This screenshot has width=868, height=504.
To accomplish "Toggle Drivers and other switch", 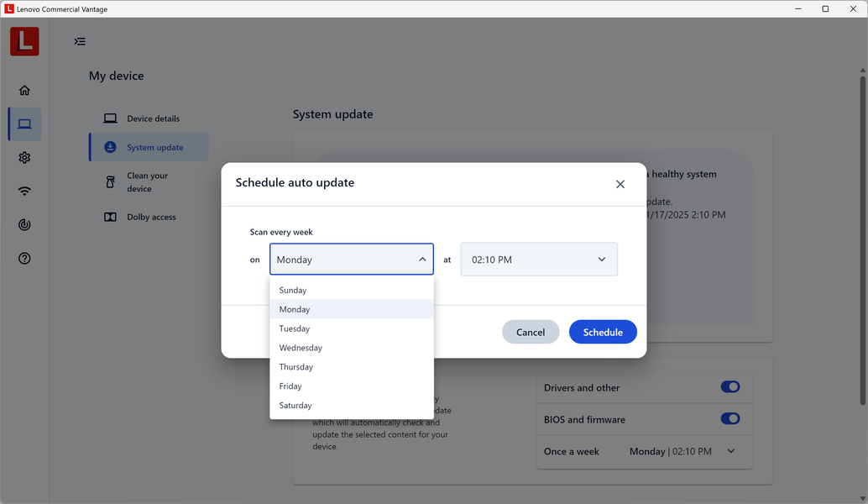I will pyautogui.click(x=730, y=387).
